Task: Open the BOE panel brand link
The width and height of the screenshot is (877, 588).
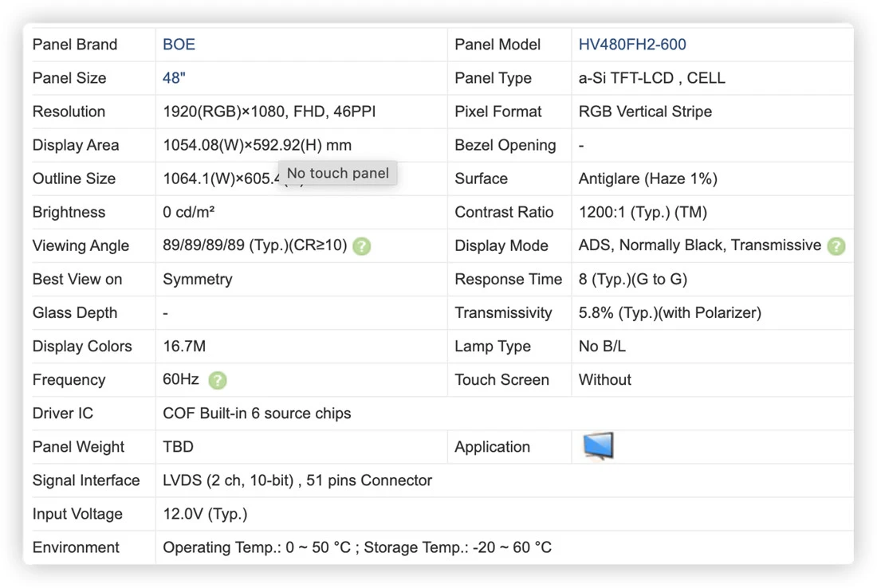Action: pyautogui.click(x=179, y=45)
